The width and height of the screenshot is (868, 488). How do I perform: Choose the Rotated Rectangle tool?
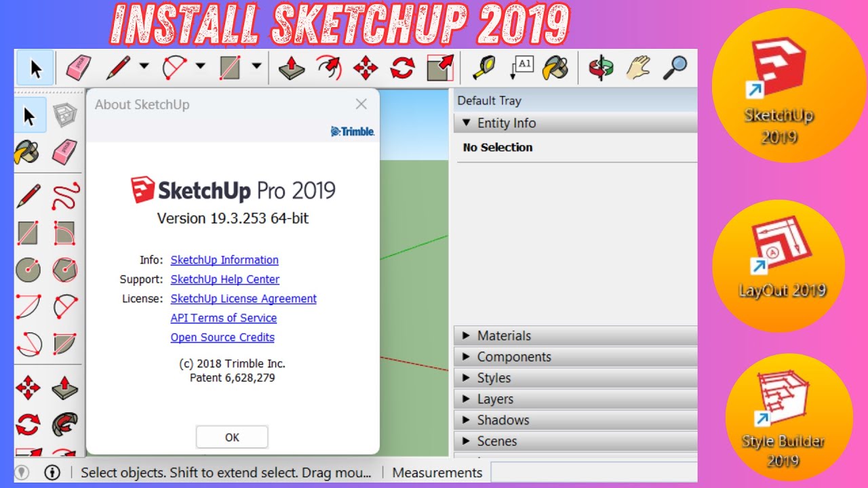click(x=65, y=233)
